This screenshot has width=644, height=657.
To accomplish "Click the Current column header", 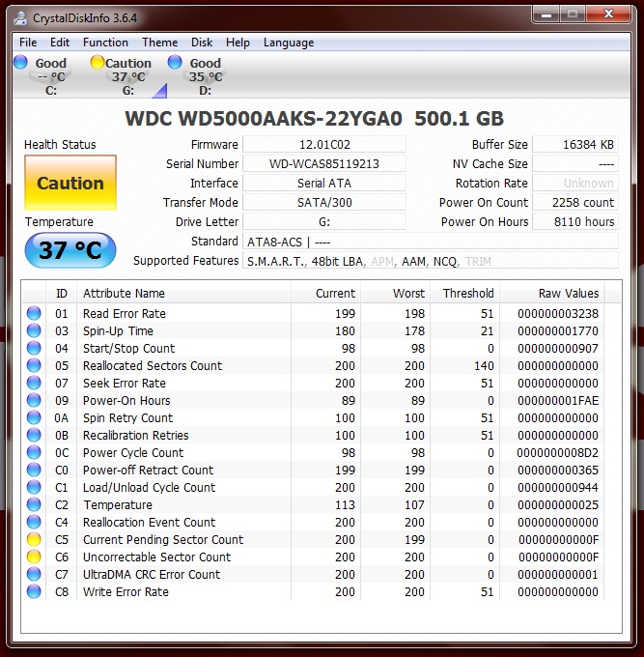I will click(325, 293).
